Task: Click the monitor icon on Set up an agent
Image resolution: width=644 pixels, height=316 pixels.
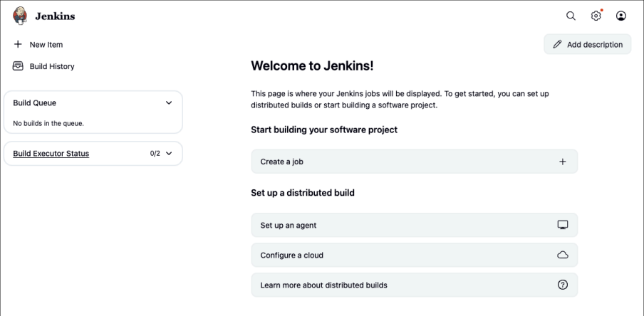Action: point(563,225)
